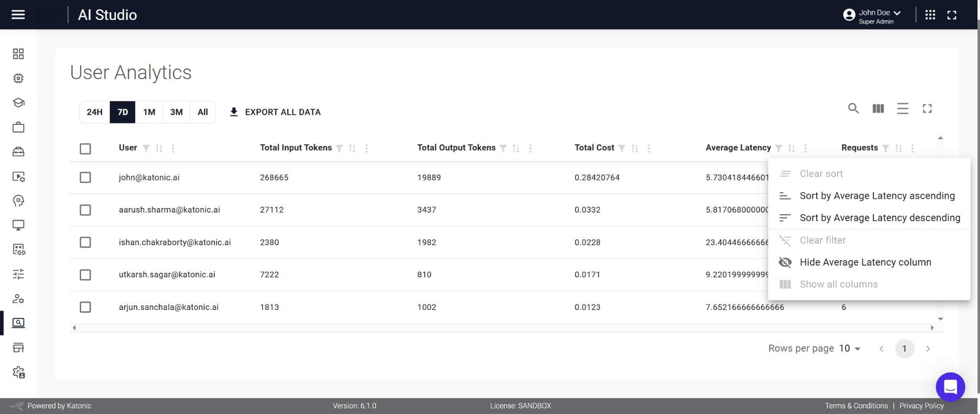Sort by Average Latency ascending
The height and width of the screenshot is (414, 980).
click(869, 196)
